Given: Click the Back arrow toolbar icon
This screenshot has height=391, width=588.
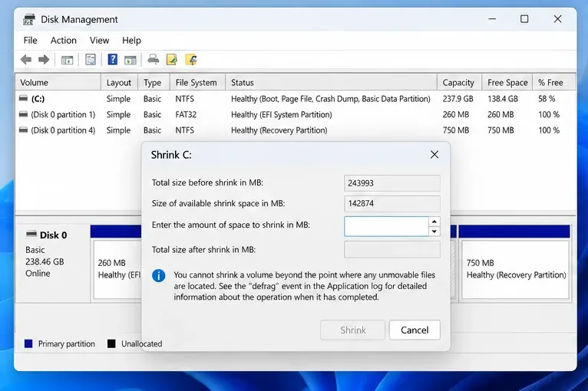Looking at the screenshot, I should [x=26, y=60].
